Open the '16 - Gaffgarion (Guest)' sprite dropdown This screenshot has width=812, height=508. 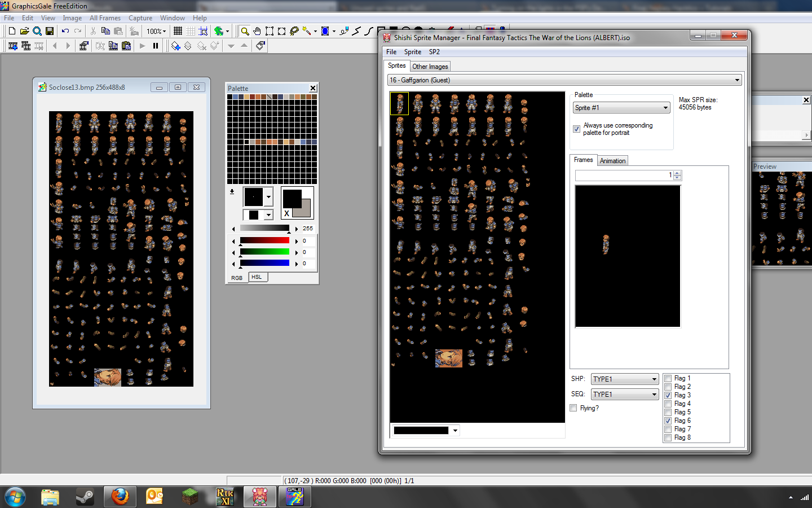coord(564,80)
